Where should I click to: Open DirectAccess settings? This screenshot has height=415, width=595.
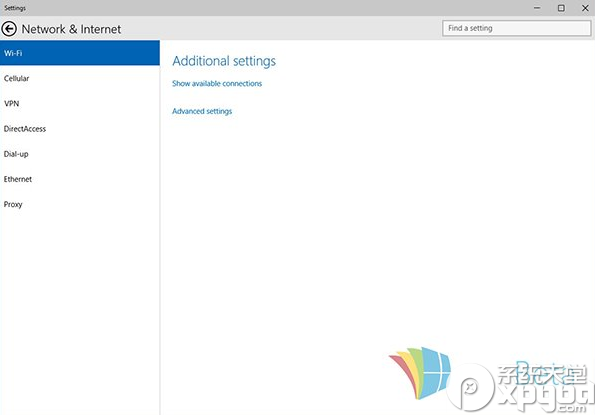coord(80,129)
